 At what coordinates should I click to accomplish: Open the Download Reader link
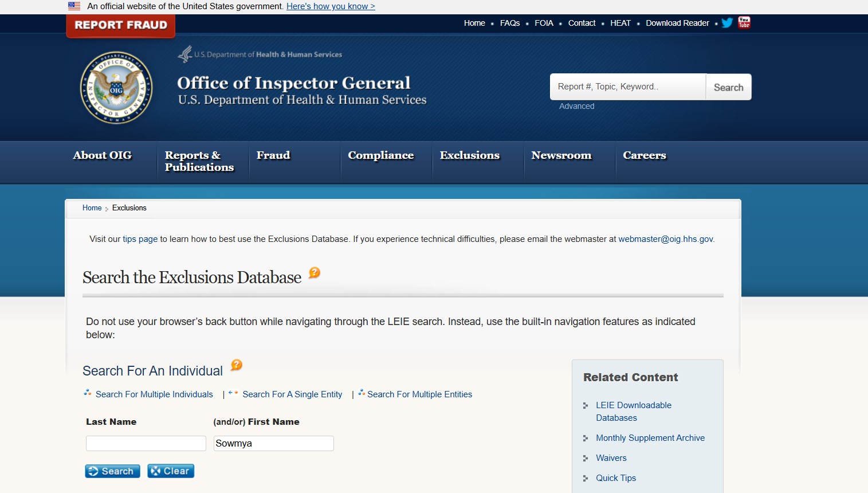pos(677,23)
